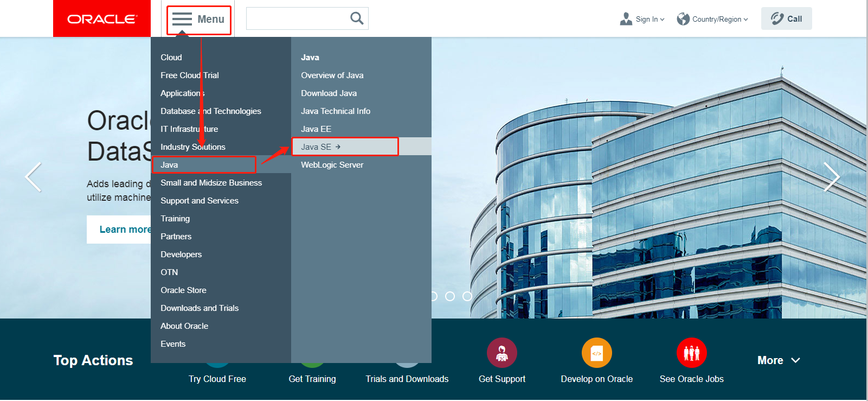This screenshot has height=401, width=868.
Task: Open IT Infrastructure menu item
Action: pos(189,129)
